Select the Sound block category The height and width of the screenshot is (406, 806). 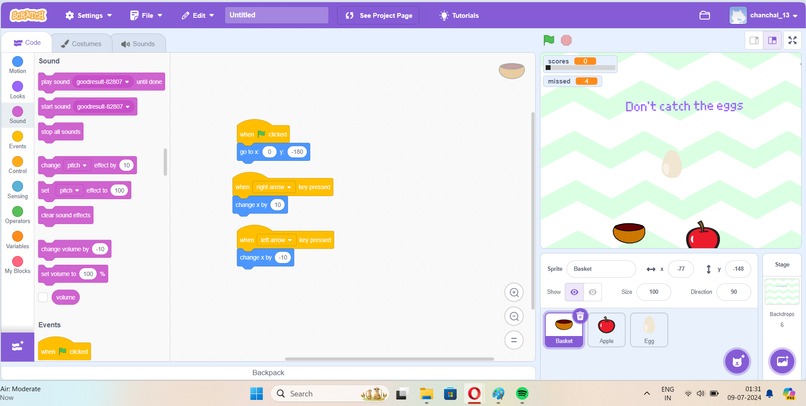pyautogui.click(x=17, y=115)
